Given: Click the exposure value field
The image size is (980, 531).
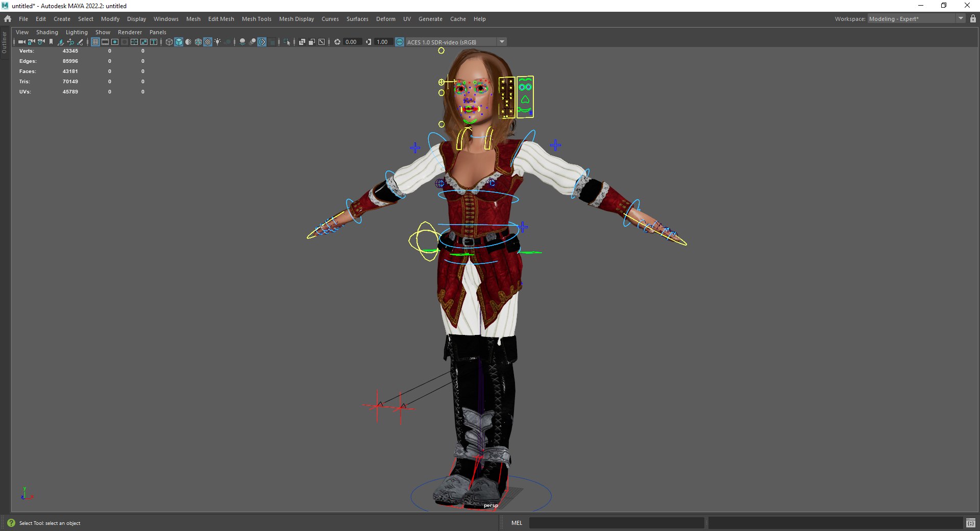Looking at the screenshot, I should click(352, 42).
